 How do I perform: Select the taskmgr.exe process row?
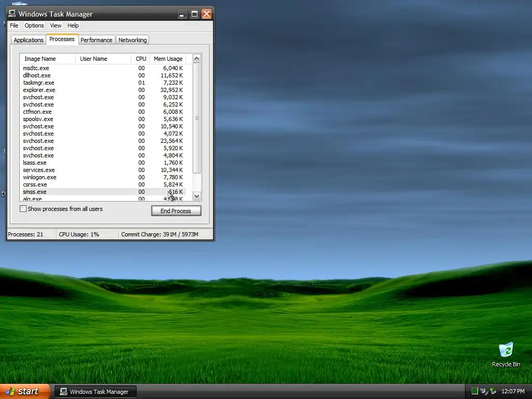click(x=103, y=83)
